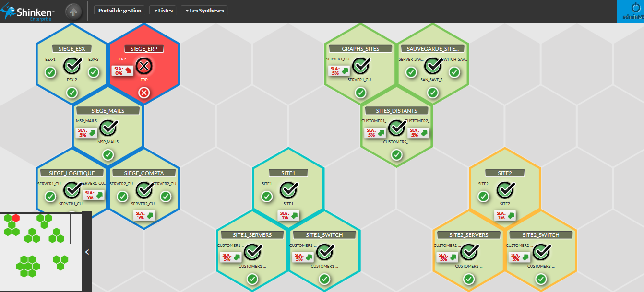Viewport: 644px width, 292px height.
Task: Click the red hexagon in the minimap
Action: coord(16,218)
